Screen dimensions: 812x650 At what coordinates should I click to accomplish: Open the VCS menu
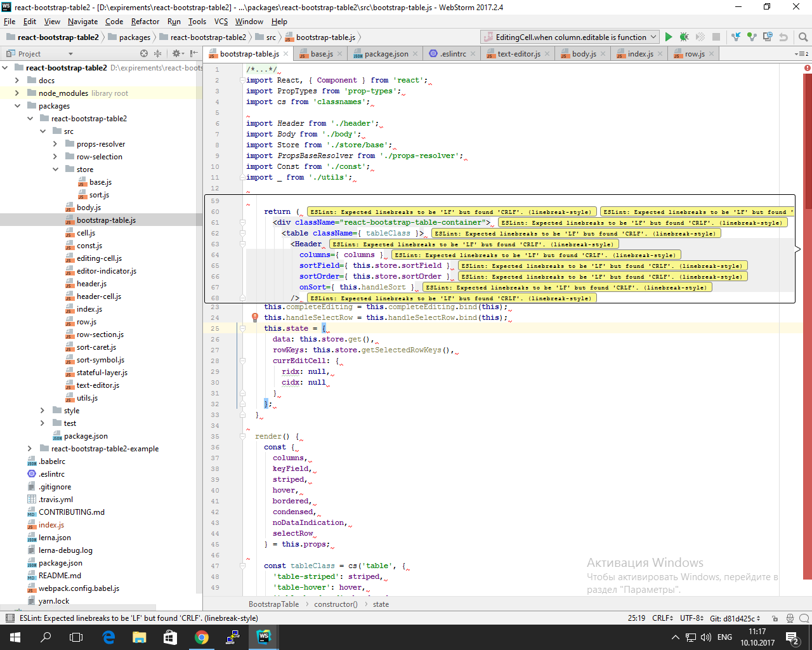(221, 22)
